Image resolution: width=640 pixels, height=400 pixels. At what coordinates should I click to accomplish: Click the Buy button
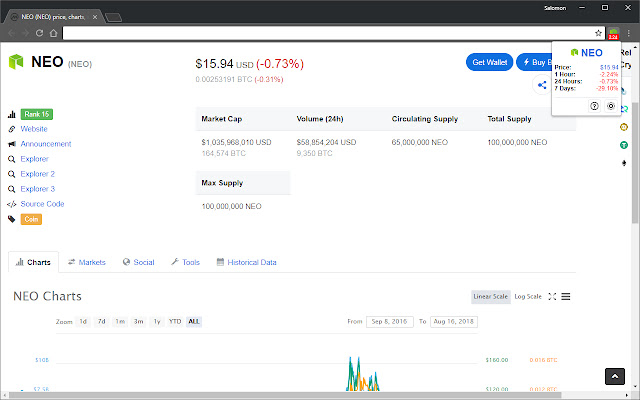click(534, 62)
